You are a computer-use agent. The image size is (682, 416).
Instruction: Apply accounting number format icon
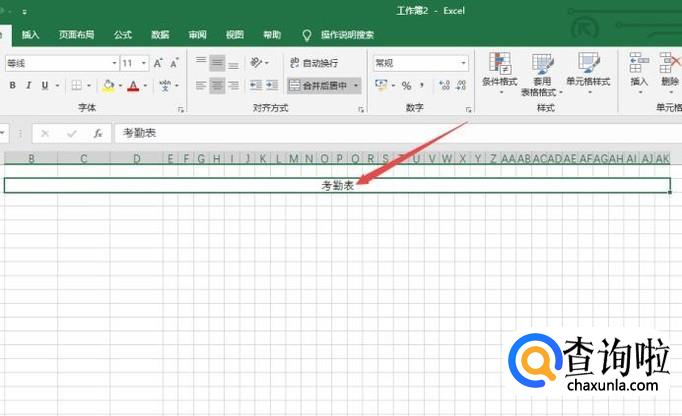[381, 85]
